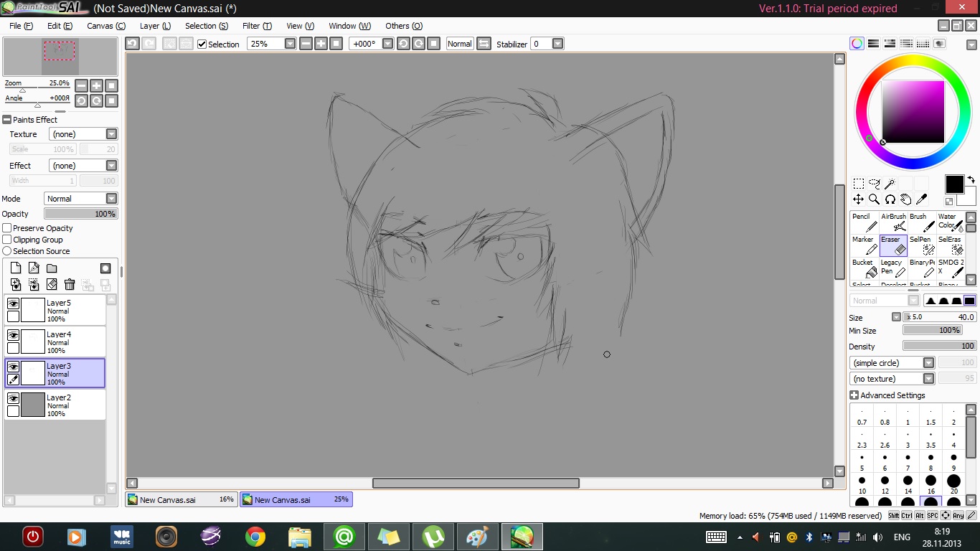Image resolution: width=980 pixels, height=551 pixels.
Task: Select the AirBrush tool
Action: (893, 222)
